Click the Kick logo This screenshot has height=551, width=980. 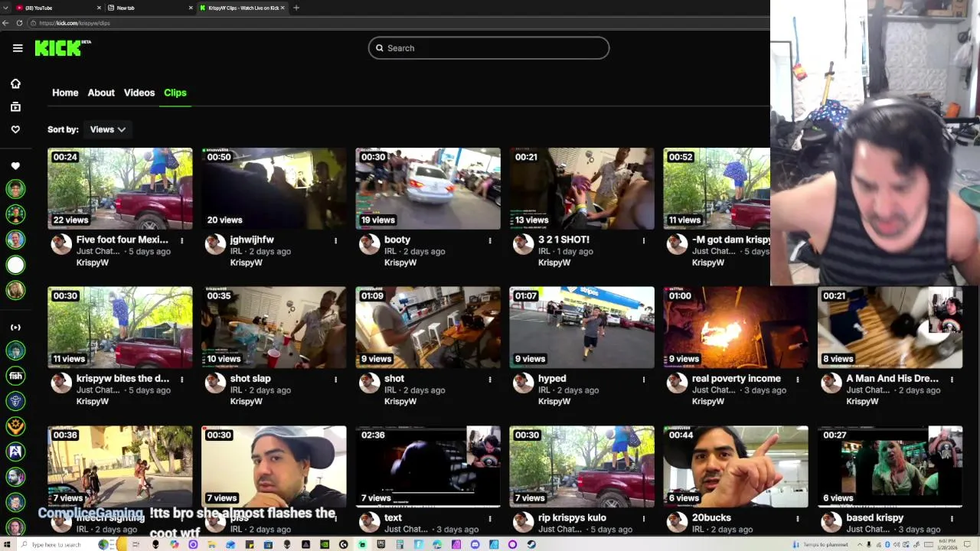[63, 48]
